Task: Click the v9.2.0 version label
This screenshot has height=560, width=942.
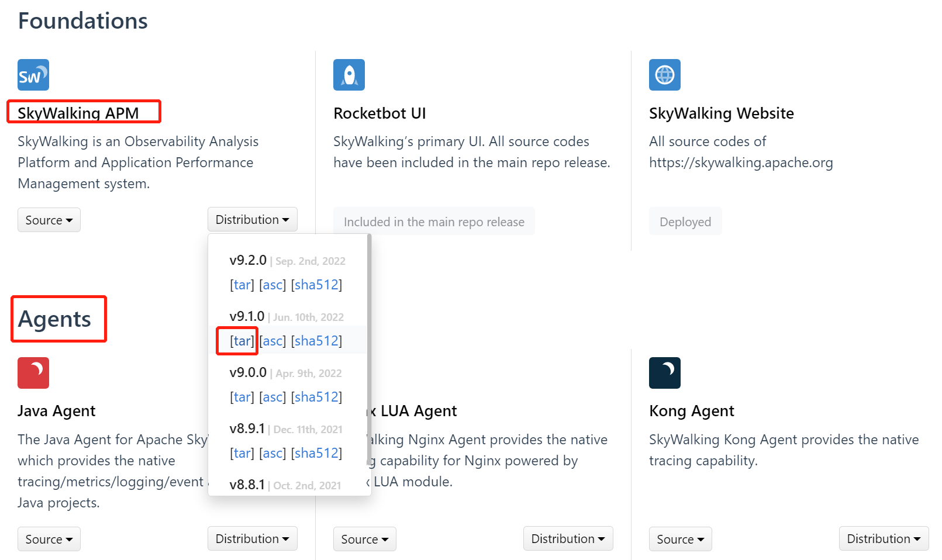Action: coord(248,260)
